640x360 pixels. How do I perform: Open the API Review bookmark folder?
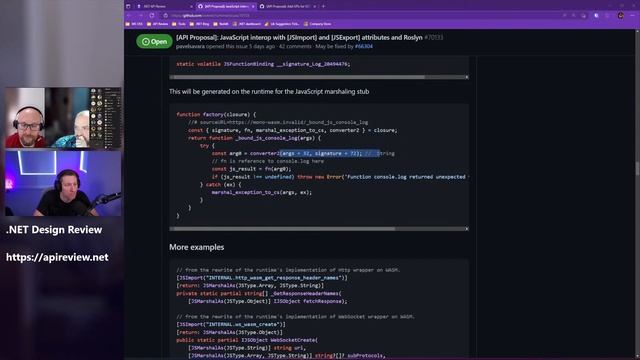tap(158, 24)
